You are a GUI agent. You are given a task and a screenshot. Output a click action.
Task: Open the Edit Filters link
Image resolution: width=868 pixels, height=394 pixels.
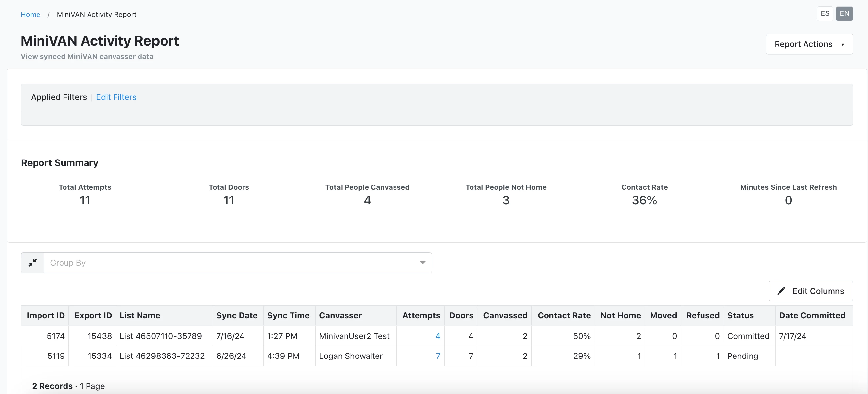(x=116, y=97)
